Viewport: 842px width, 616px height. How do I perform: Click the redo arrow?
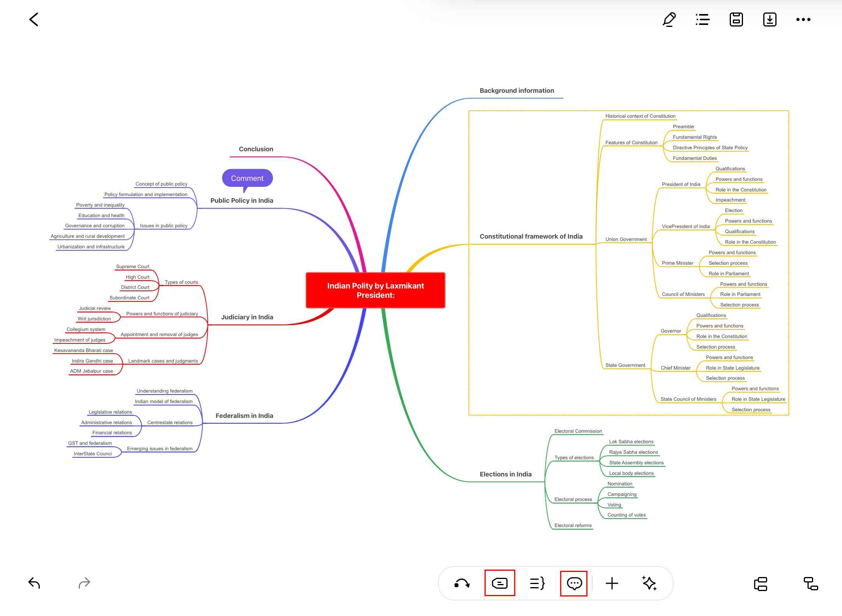pyautogui.click(x=84, y=583)
